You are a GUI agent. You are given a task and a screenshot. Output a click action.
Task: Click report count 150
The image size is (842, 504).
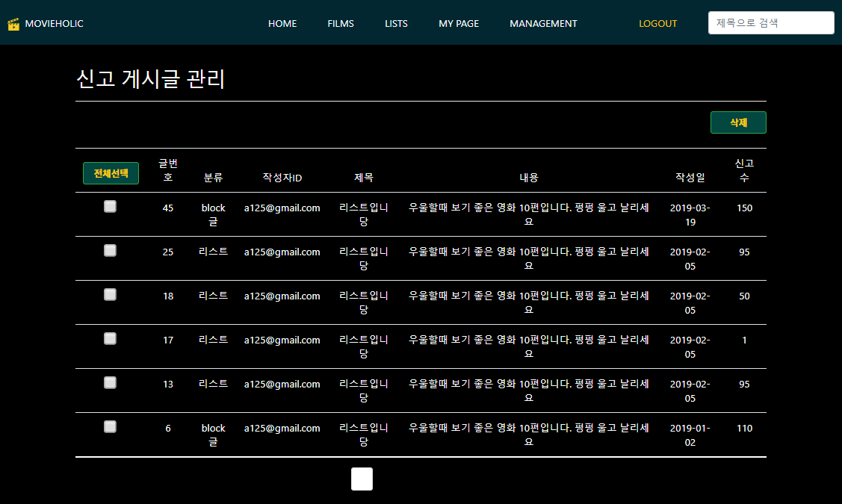coord(744,208)
